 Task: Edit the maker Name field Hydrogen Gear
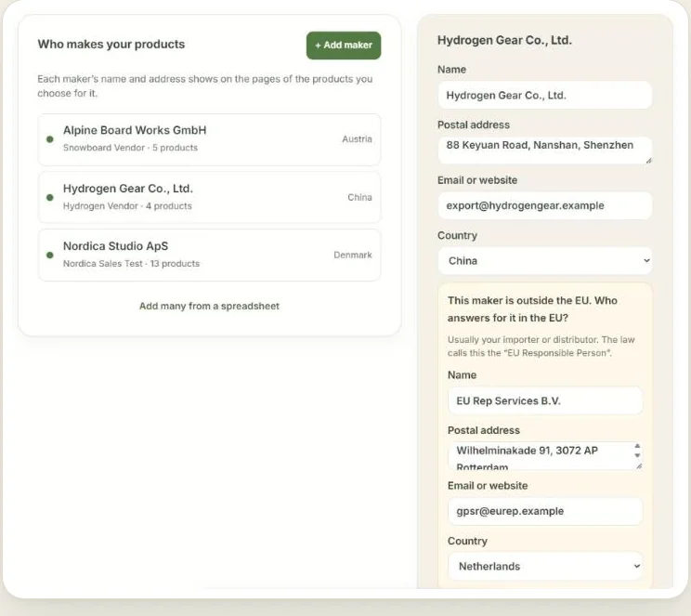(x=544, y=96)
